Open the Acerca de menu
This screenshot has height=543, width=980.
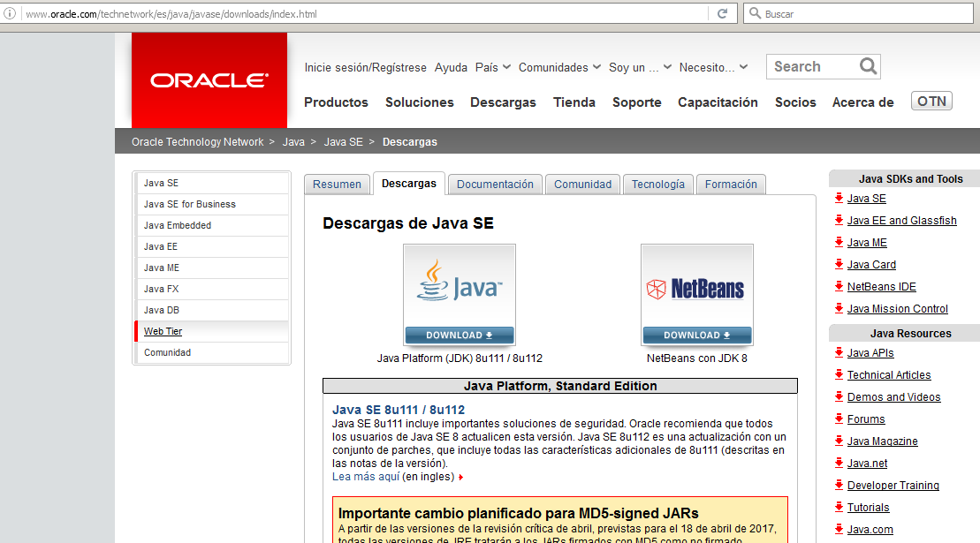(862, 102)
